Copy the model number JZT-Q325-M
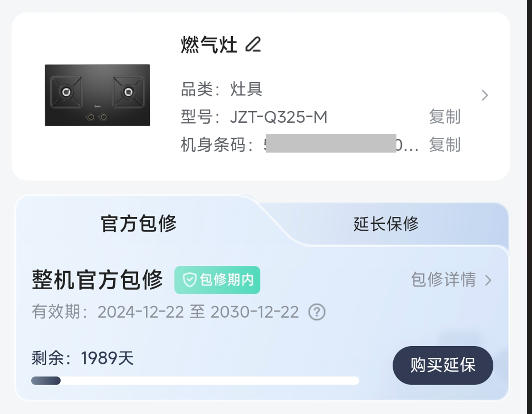The image size is (532, 414). tap(445, 117)
